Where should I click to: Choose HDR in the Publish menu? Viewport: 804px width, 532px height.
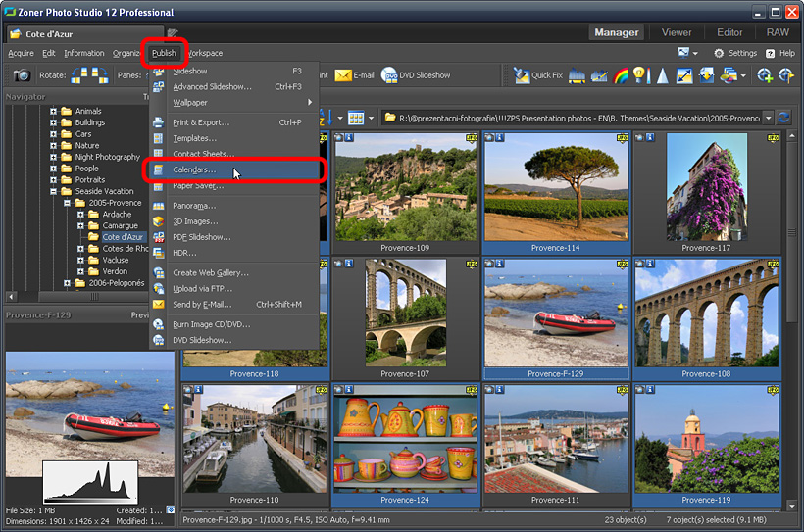234,253
